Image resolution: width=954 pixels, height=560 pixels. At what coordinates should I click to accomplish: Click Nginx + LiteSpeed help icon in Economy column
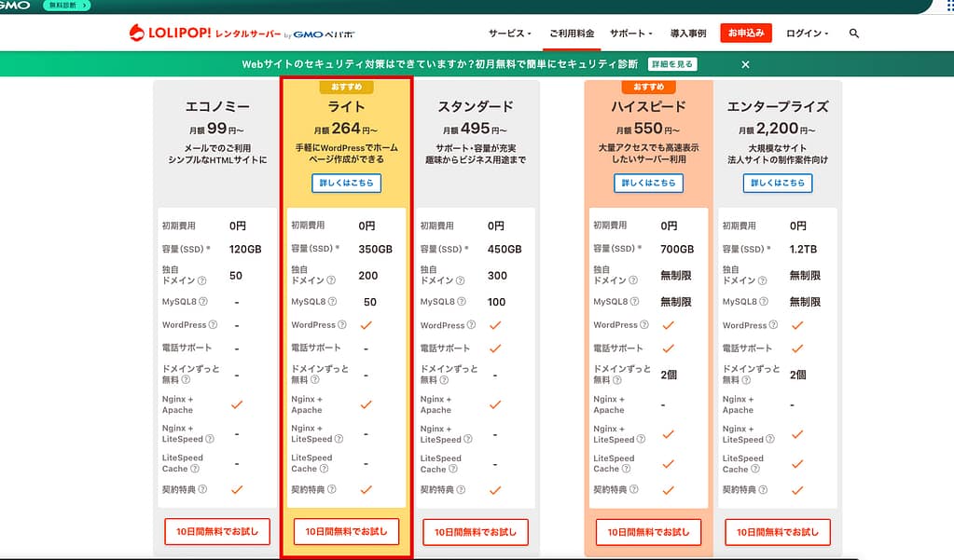[209, 439]
